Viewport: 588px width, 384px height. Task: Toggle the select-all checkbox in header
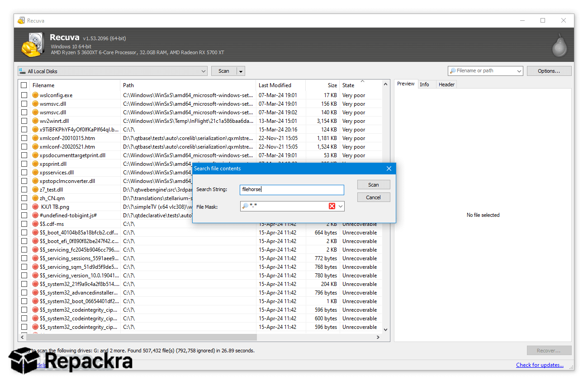click(24, 85)
